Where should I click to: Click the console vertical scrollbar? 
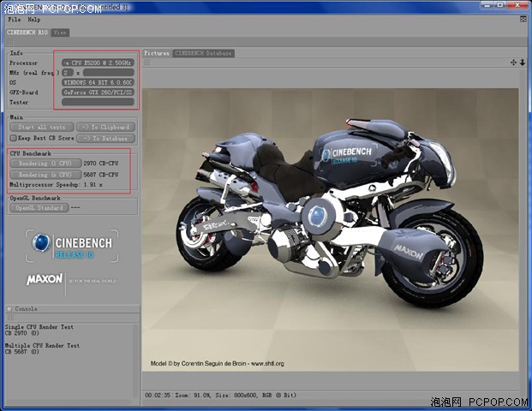135,360
